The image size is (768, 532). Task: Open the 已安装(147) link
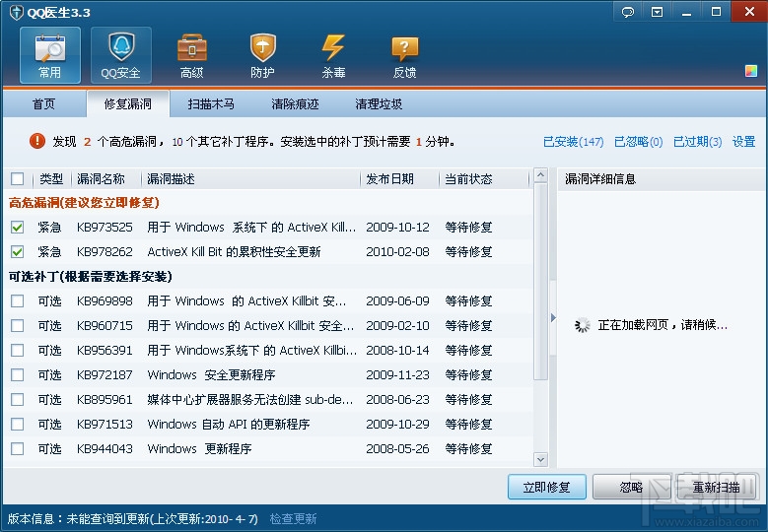coord(573,142)
